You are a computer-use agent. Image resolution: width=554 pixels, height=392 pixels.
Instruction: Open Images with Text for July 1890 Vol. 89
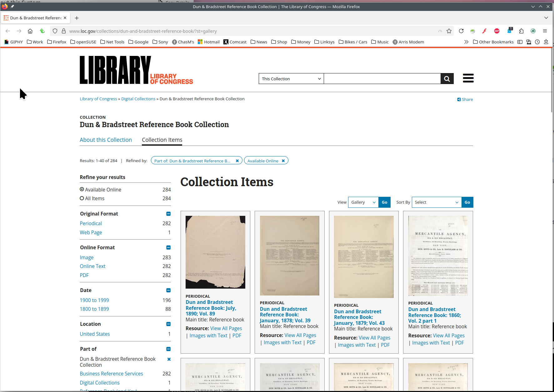click(208, 335)
